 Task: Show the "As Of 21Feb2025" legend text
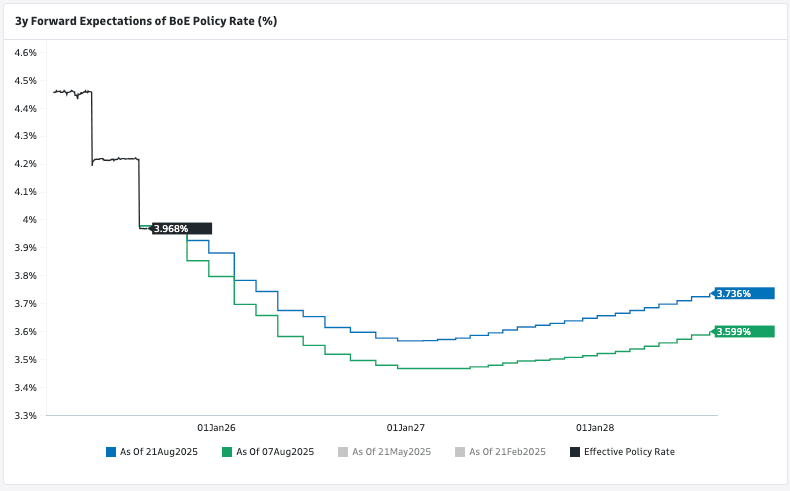(507, 452)
